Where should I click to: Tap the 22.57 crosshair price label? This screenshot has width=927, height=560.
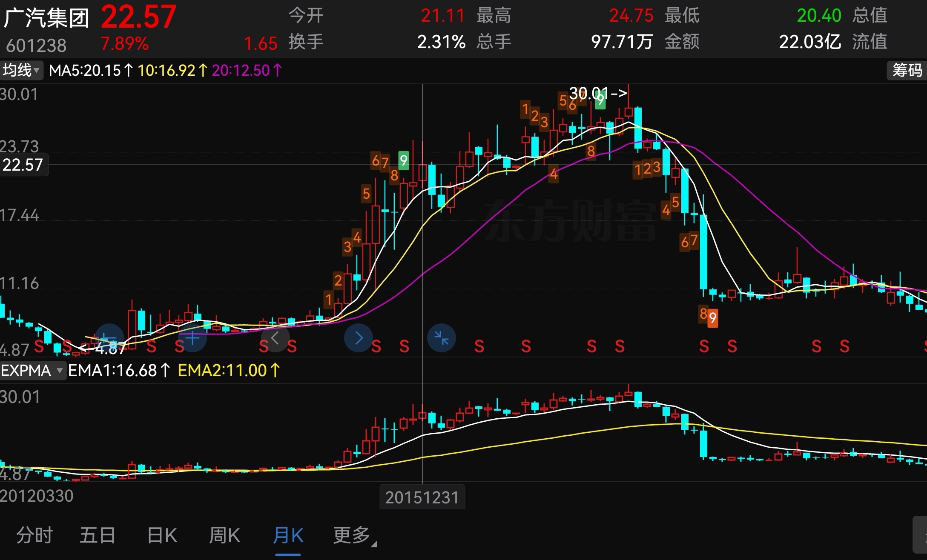pyautogui.click(x=23, y=165)
